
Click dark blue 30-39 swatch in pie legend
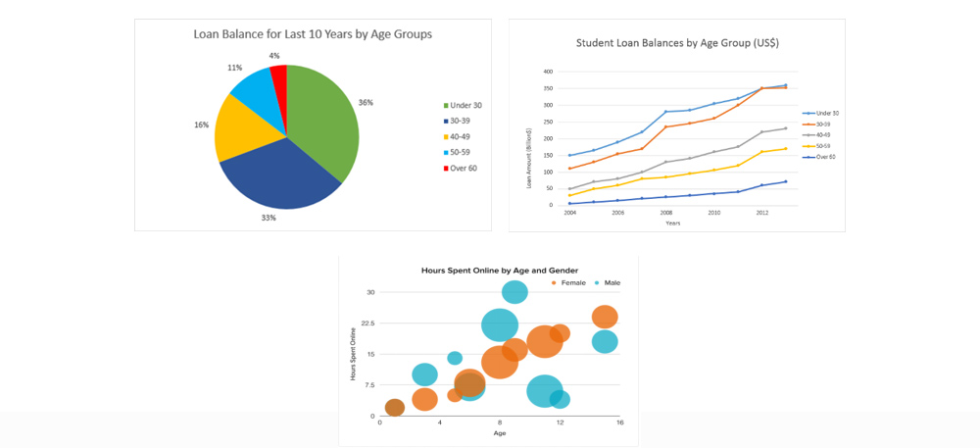pos(446,122)
